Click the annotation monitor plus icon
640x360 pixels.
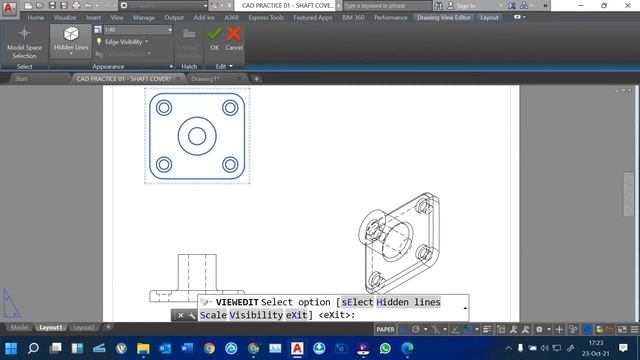tap(559, 329)
